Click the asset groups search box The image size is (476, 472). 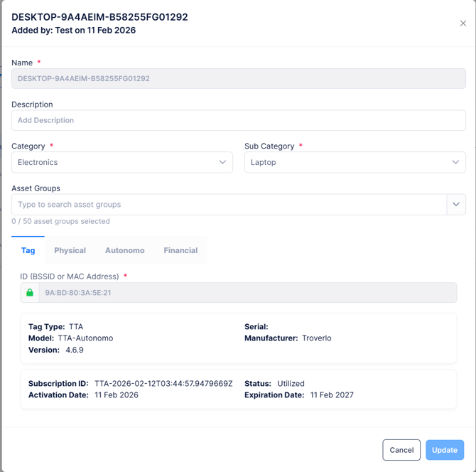[227, 204]
